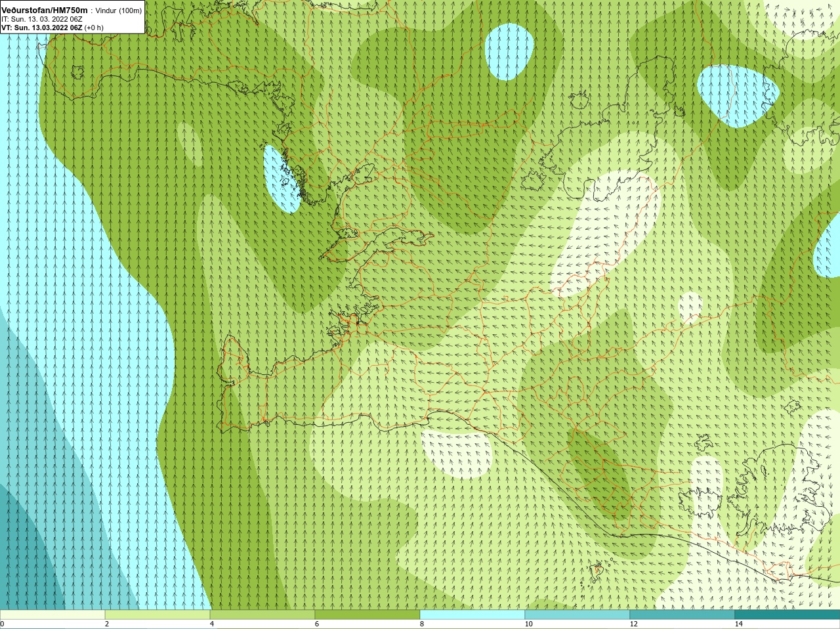
Task: Click the legend value '0'
Action: tap(3, 624)
